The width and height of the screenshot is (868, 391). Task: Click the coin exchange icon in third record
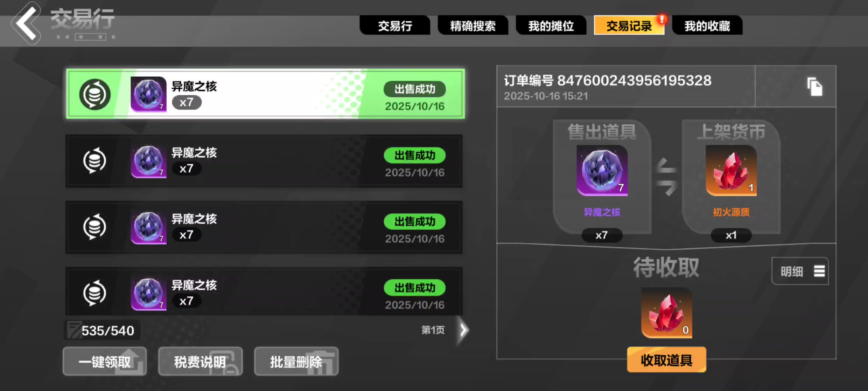click(x=94, y=227)
